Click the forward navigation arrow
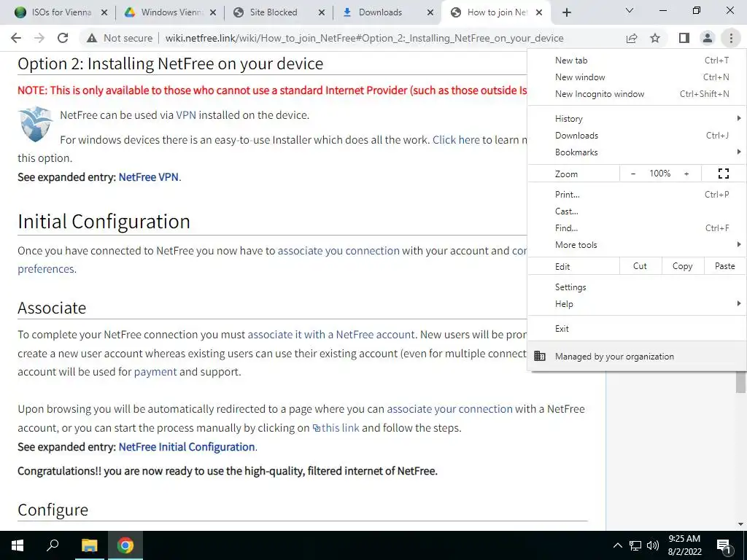747x560 pixels. [39, 38]
